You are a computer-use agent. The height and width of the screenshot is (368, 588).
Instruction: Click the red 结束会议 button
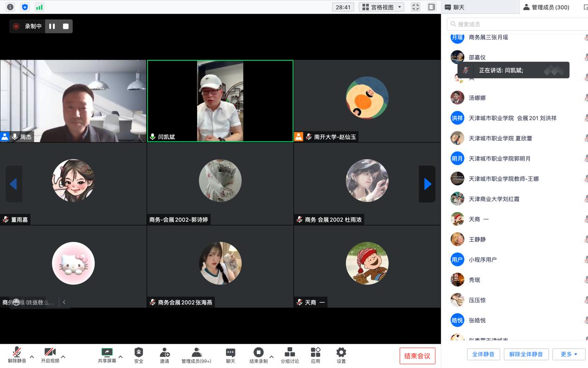tap(417, 356)
